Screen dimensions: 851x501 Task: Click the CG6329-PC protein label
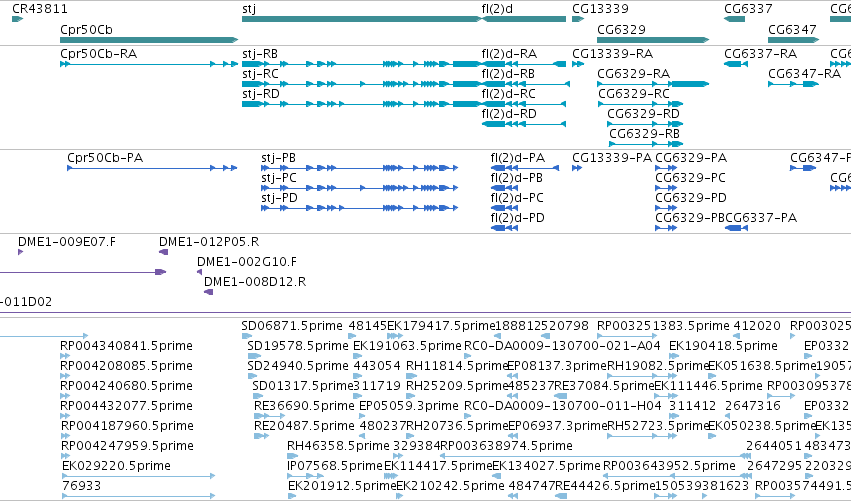pyautogui.click(x=690, y=178)
